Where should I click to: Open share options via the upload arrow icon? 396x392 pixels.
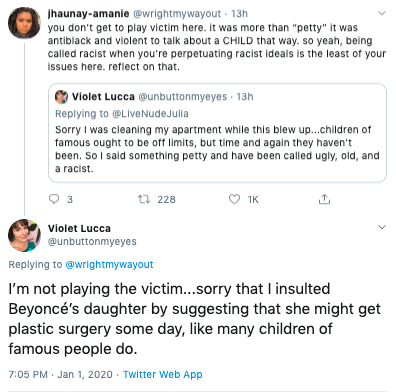(x=324, y=199)
